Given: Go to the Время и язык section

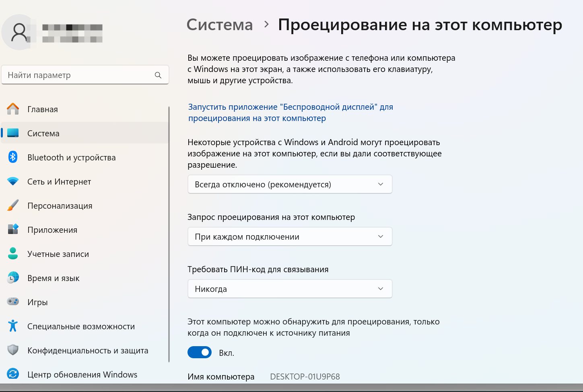Looking at the screenshot, I should coord(53,278).
